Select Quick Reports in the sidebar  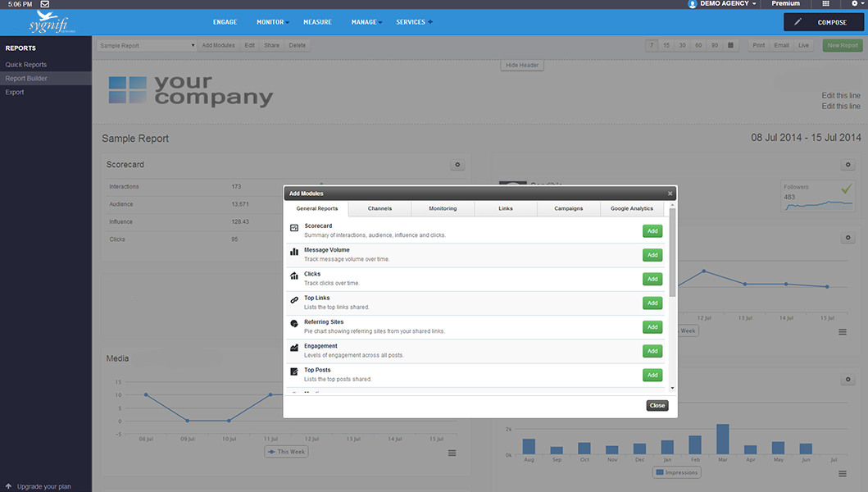point(26,65)
